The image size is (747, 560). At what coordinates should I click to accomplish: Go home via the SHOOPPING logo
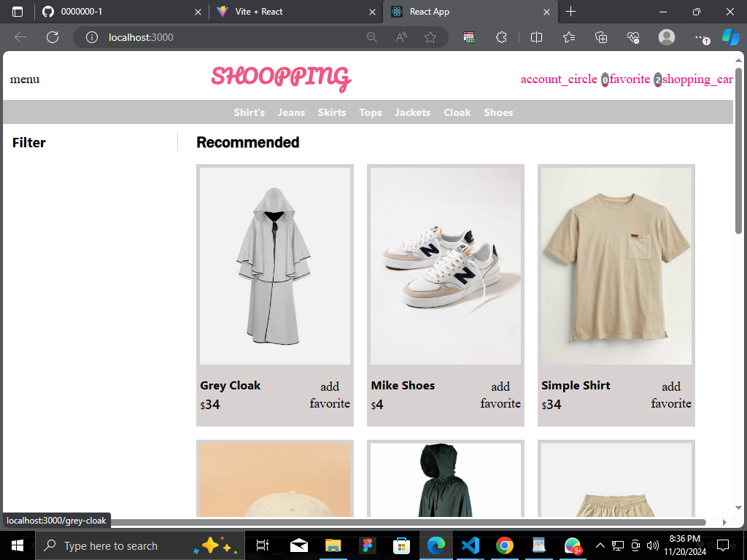281,77
